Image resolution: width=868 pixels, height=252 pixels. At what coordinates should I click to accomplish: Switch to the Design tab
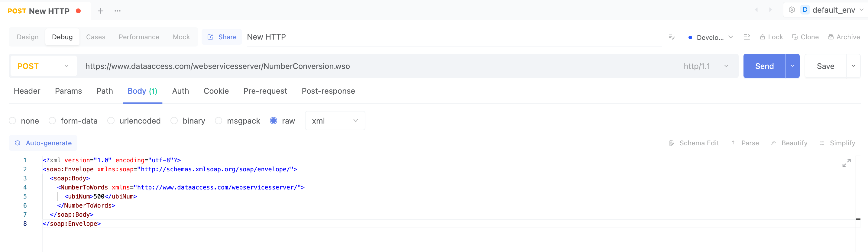pyautogui.click(x=28, y=37)
